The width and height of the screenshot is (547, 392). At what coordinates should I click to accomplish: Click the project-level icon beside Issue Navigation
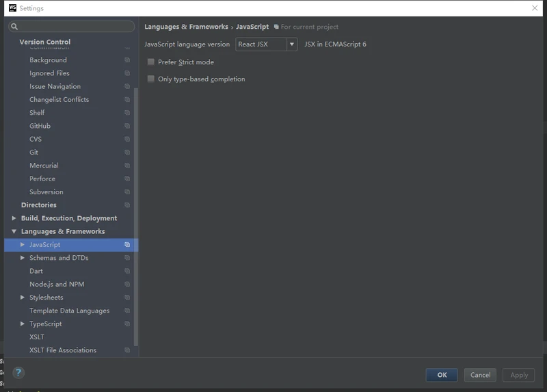point(127,87)
